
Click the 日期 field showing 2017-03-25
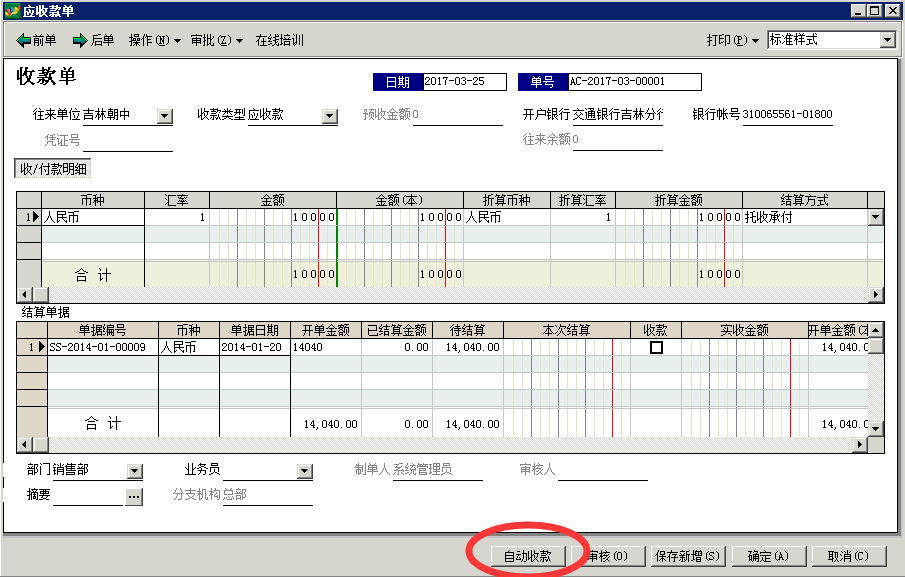click(465, 81)
